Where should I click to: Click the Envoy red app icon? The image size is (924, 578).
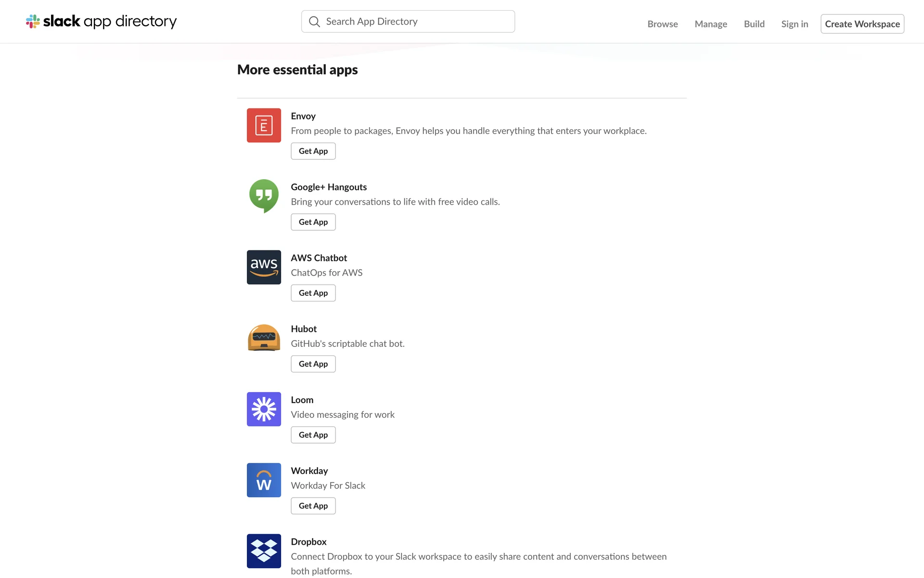(x=264, y=125)
